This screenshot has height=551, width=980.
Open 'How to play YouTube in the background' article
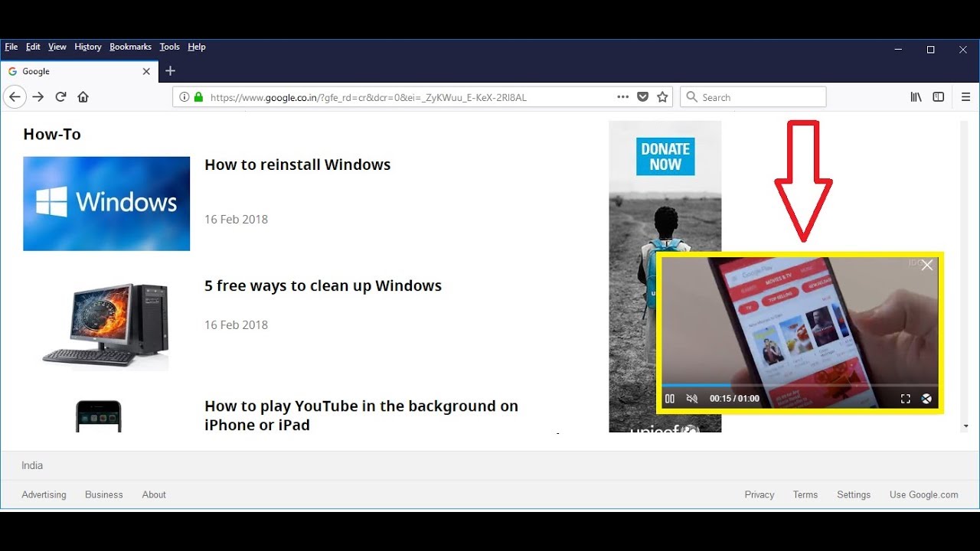[361, 416]
